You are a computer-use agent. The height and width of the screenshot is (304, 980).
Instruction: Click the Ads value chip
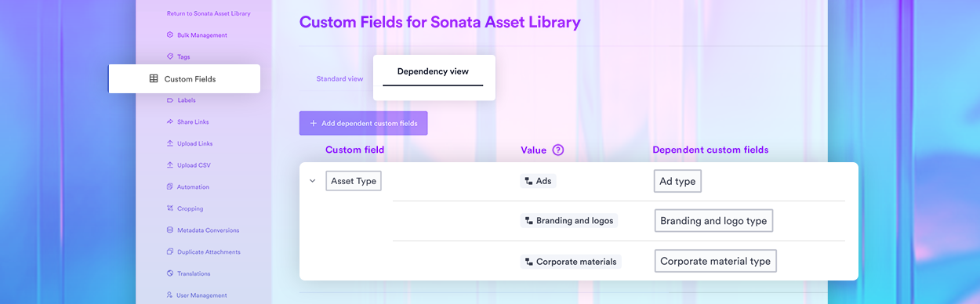(x=538, y=181)
